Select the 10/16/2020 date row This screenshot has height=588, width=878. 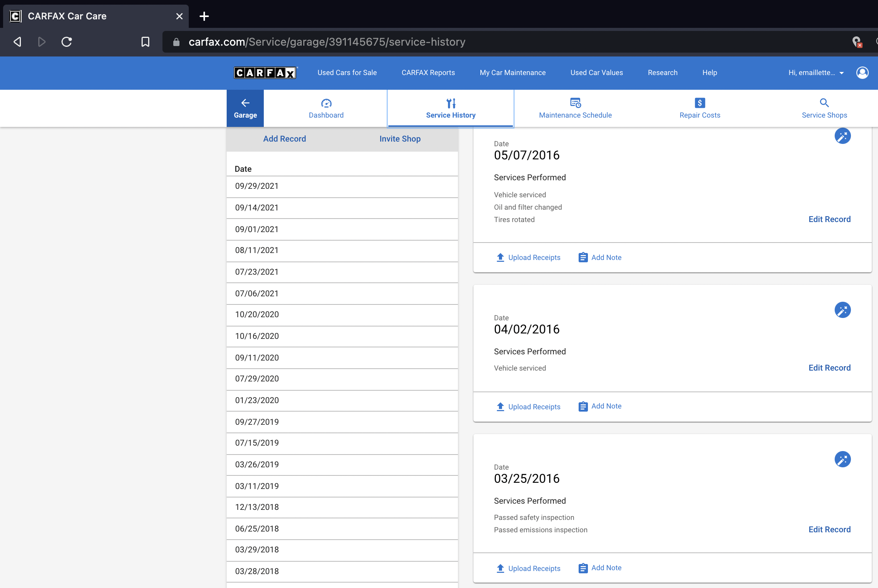click(342, 337)
